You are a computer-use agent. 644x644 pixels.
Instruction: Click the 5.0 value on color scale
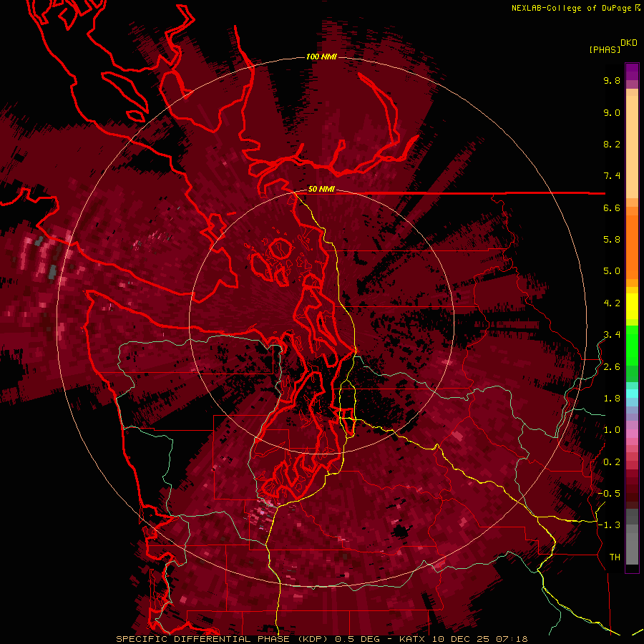(x=612, y=271)
